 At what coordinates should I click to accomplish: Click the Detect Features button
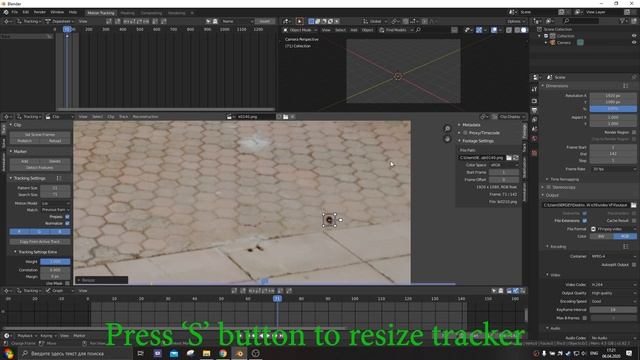(x=40, y=168)
